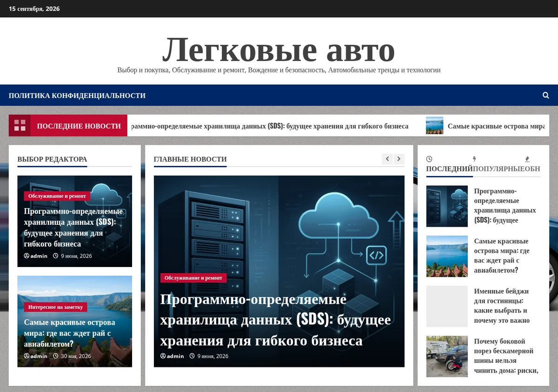Advance to next slide in Главные новости

pyautogui.click(x=399, y=159)
